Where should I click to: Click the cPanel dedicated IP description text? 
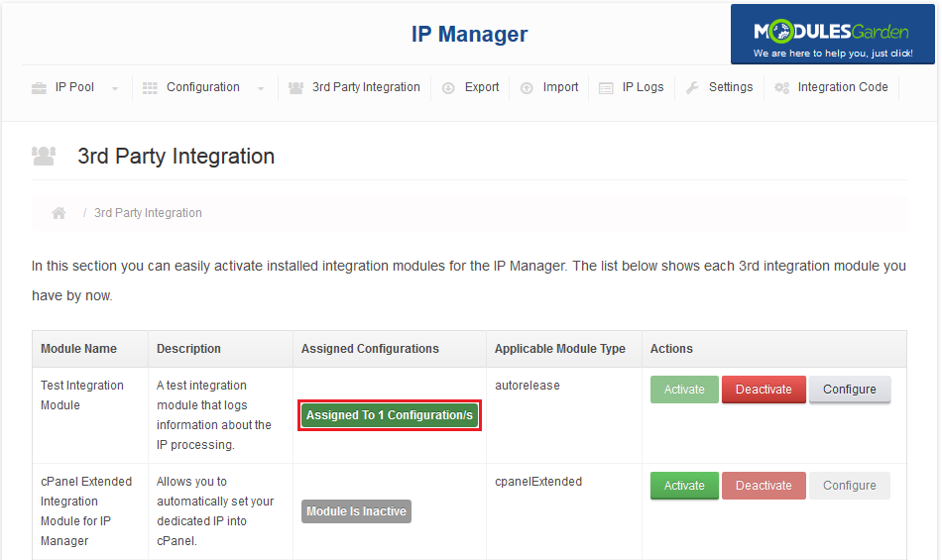(x=215, y=510)
